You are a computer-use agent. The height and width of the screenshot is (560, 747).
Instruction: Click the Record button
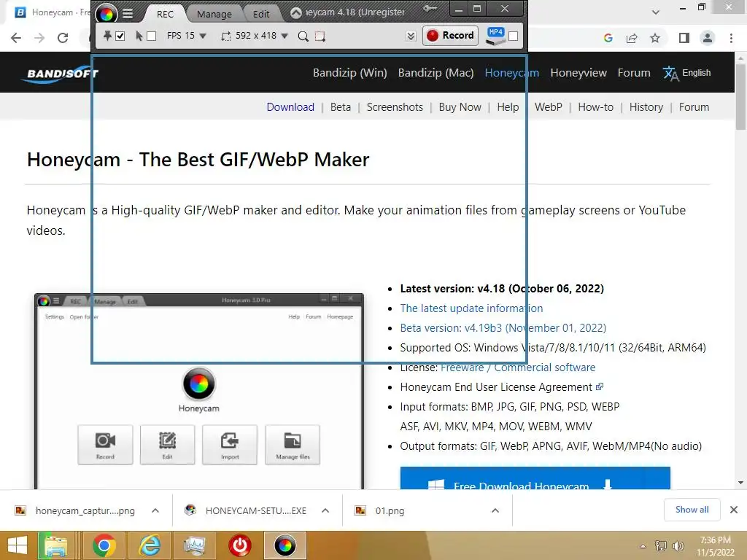pos(450,36)
